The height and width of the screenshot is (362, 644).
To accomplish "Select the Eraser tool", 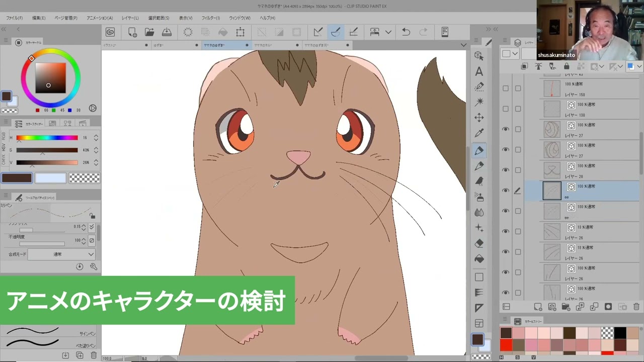I will tap(479, 243).
